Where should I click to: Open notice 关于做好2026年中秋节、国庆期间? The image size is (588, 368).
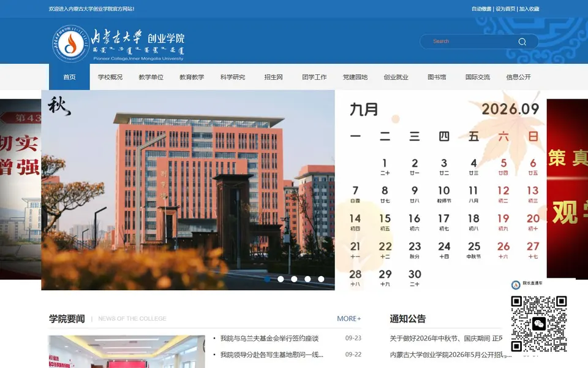point(447,339)
